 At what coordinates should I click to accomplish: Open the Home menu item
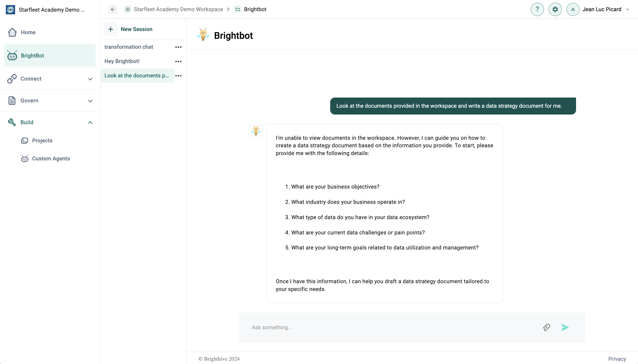pos(50,32)
